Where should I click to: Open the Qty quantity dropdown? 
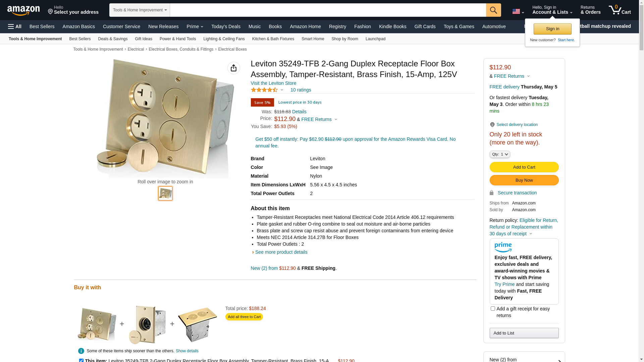pos(499,154)
